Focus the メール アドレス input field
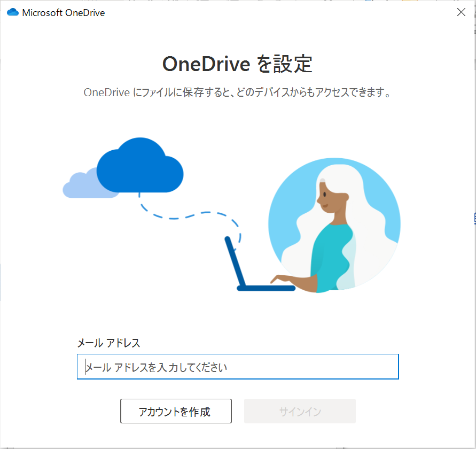 point(238,366)
